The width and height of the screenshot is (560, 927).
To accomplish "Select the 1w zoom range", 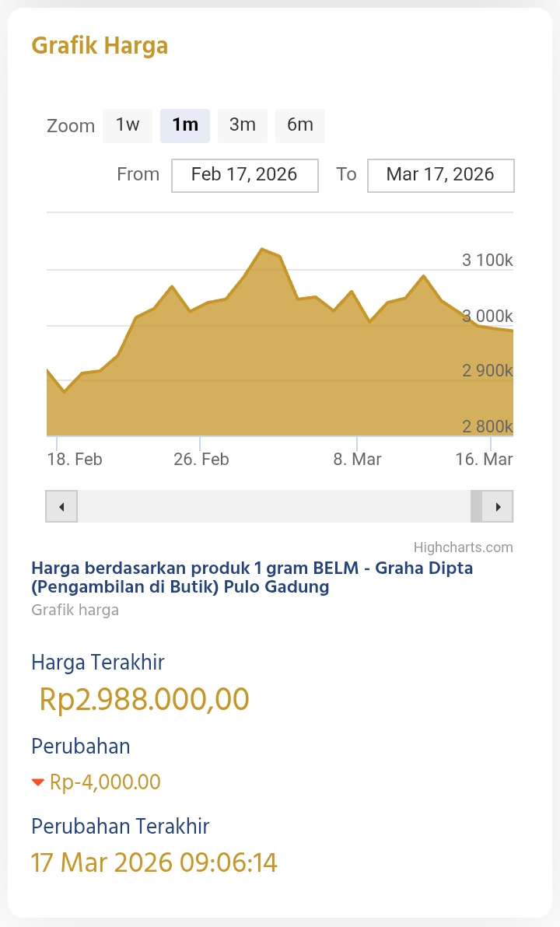I will [128, 125].
